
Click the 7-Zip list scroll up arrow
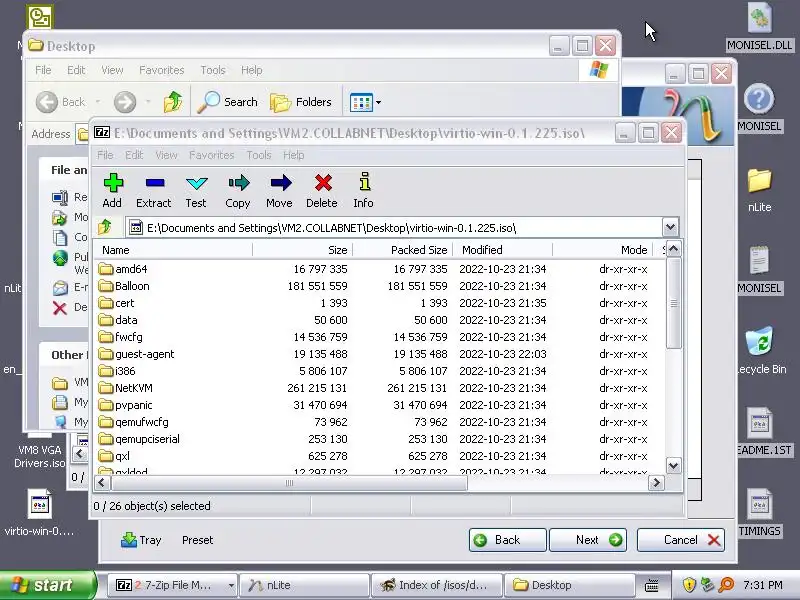(673, 249)
